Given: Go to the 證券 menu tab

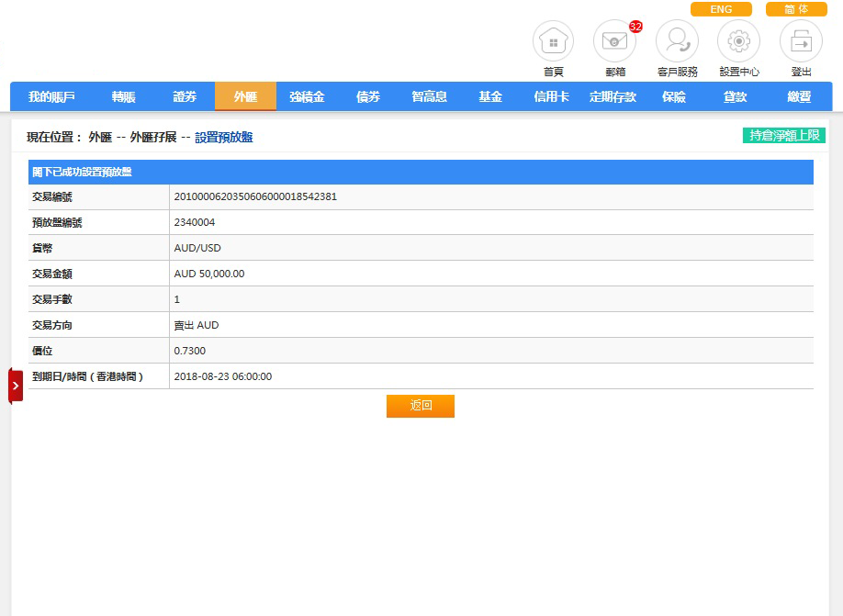Looking at the screenshot, I should click(x=185, y=96).
